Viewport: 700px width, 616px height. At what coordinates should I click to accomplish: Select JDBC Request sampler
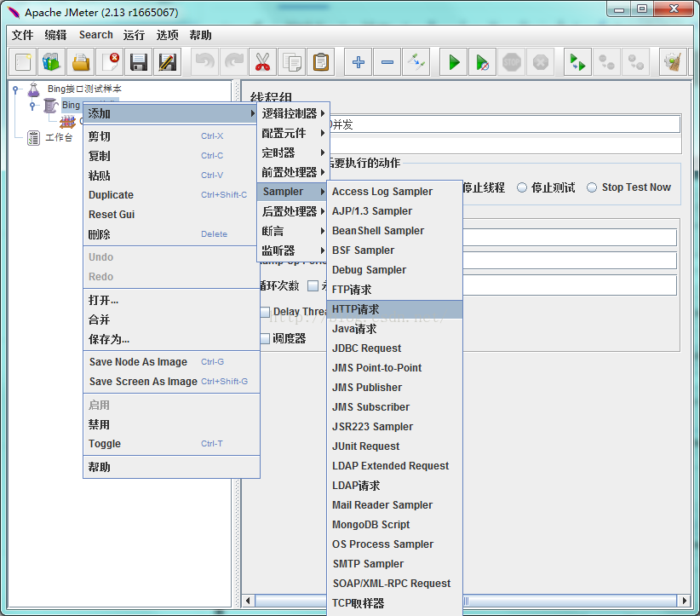[394, 348]
